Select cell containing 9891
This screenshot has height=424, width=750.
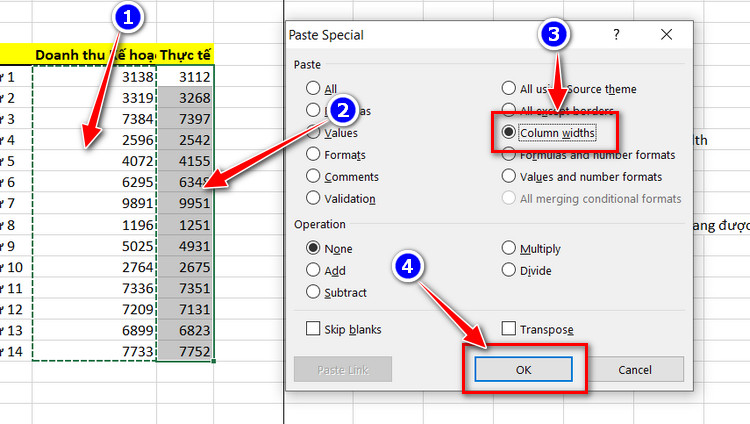[x=94, y=203]
